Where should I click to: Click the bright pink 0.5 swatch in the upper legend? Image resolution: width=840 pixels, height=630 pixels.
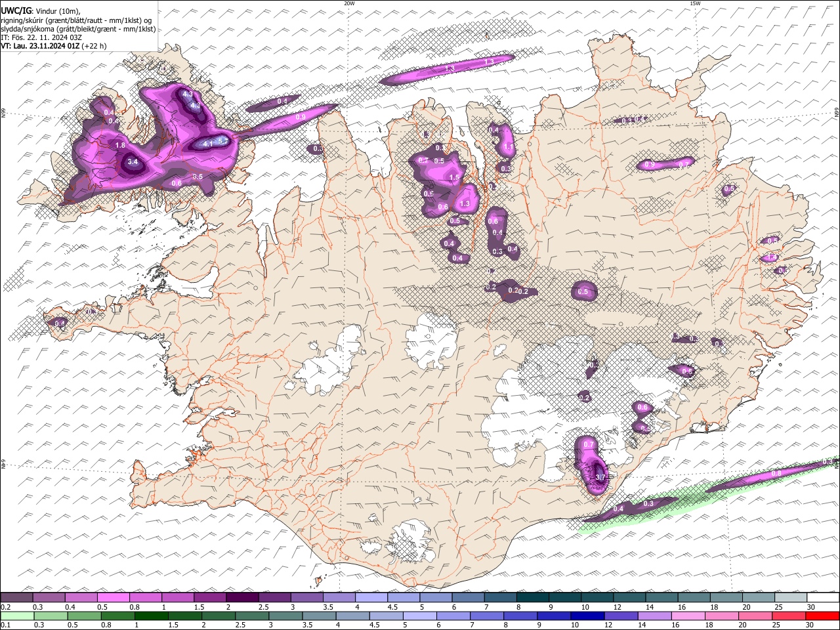114,597
